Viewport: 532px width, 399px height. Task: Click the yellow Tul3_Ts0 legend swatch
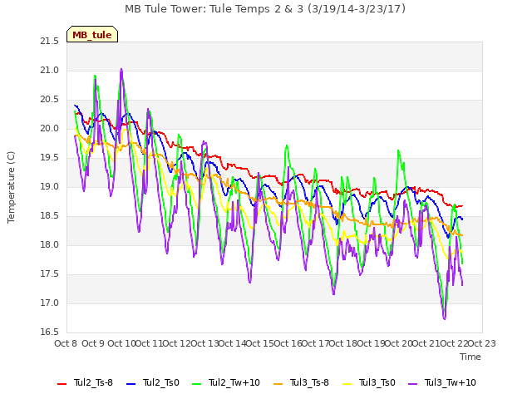[347, 383]
